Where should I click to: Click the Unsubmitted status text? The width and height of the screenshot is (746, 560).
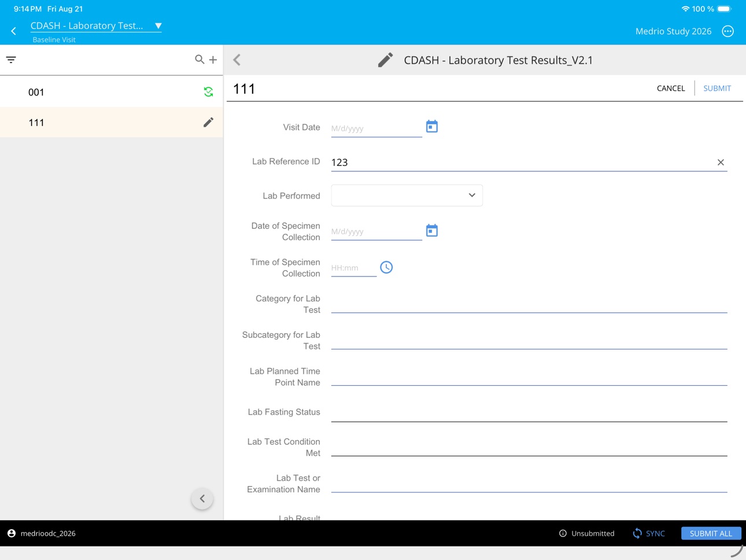[x=593, y=533]
